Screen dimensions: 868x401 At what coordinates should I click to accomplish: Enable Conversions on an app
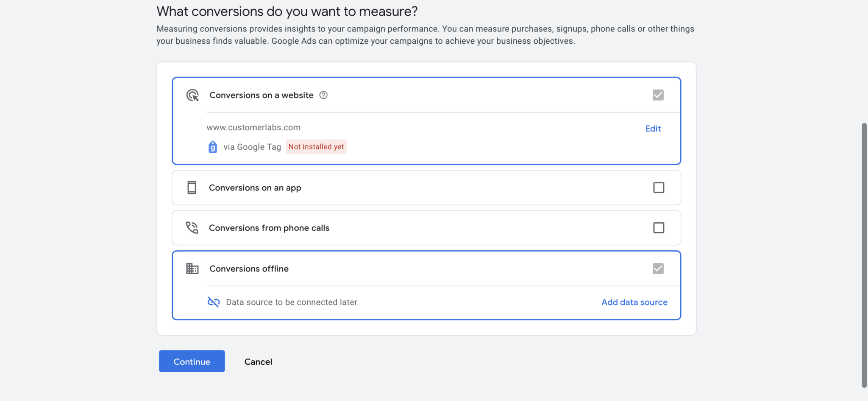[659, 187]
